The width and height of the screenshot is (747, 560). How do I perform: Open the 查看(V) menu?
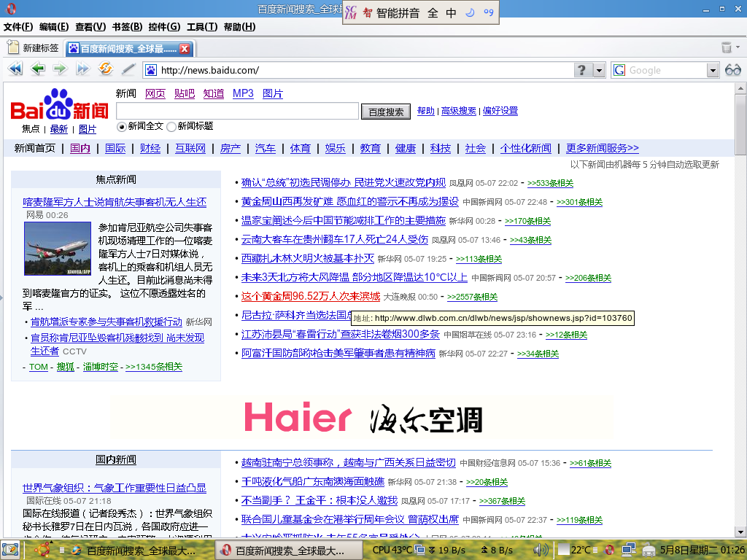[90, 27]
